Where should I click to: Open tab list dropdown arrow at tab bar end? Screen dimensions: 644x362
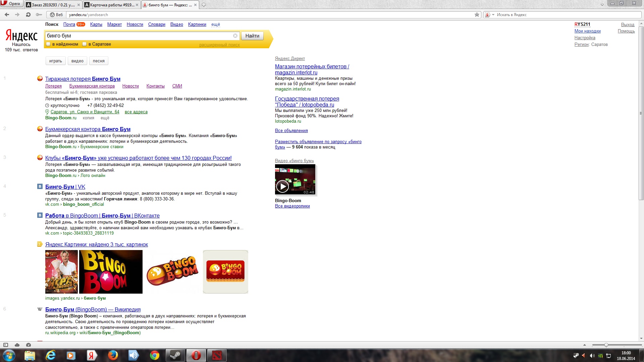click(602, 5)
